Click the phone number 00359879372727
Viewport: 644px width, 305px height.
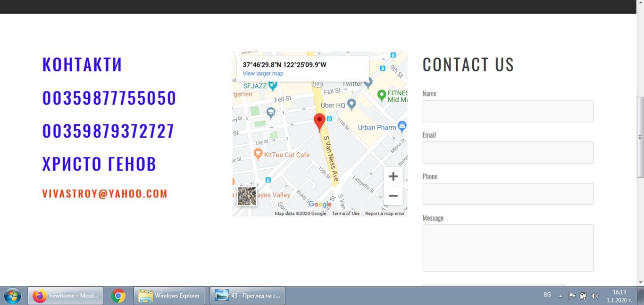tap(109, 131)
